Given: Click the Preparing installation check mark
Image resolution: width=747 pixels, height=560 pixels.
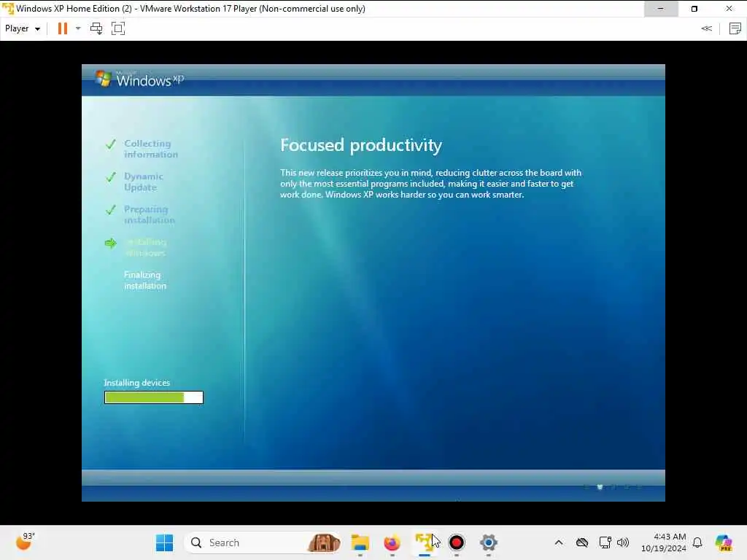Looking at the screenshot, I should (x=111, y=209).
